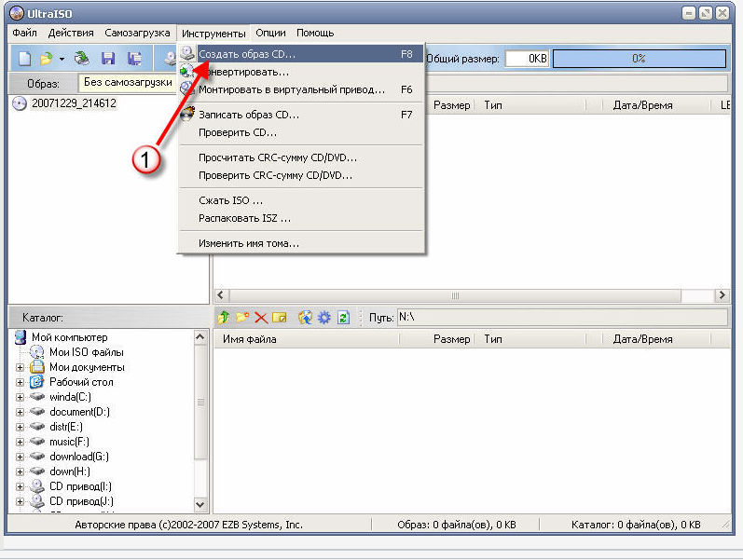Expand the down(H:) drive node
This screenshot has width=743, height=560.
coord(20,471)
